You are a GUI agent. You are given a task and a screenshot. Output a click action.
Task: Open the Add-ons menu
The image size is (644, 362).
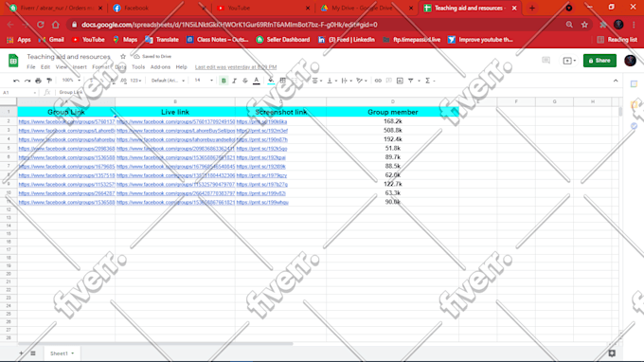coord(160,67)
